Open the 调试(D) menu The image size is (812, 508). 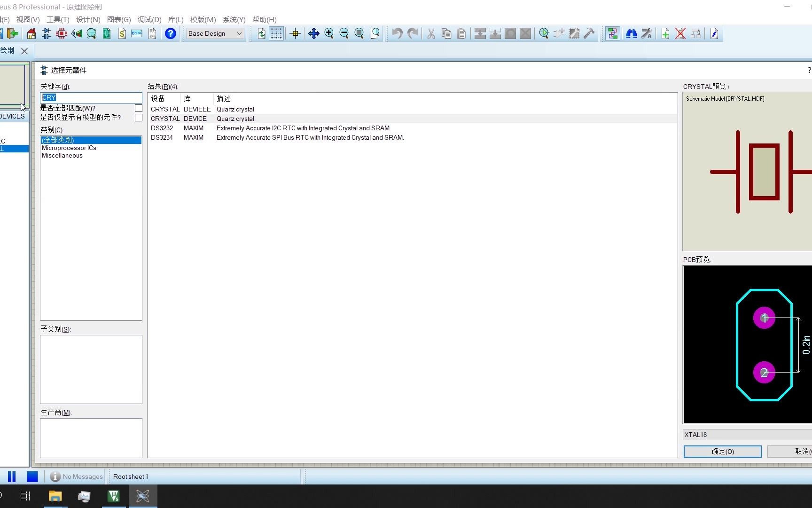[149, 19]
